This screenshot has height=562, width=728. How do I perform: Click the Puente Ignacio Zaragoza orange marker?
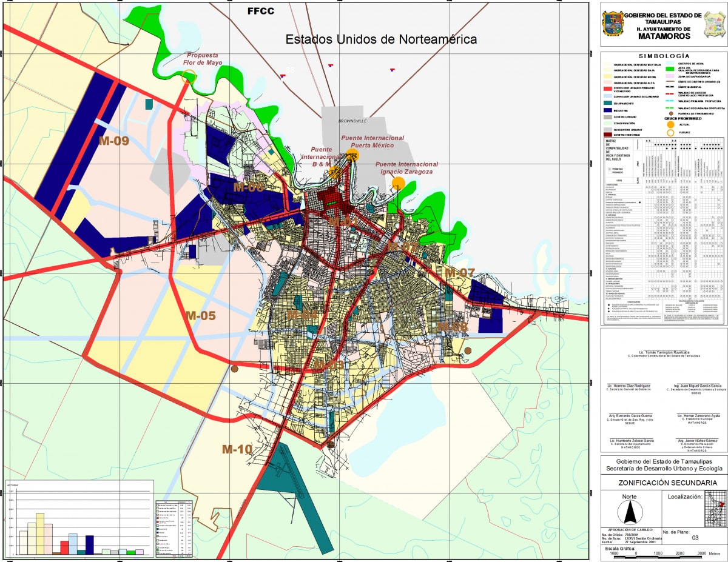tap(398, 183)
